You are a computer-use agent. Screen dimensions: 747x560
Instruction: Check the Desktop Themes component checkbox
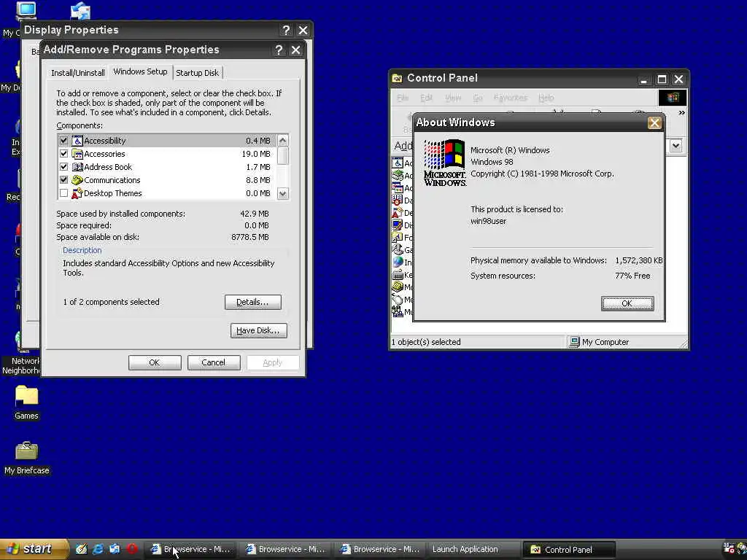click(64, 193)
